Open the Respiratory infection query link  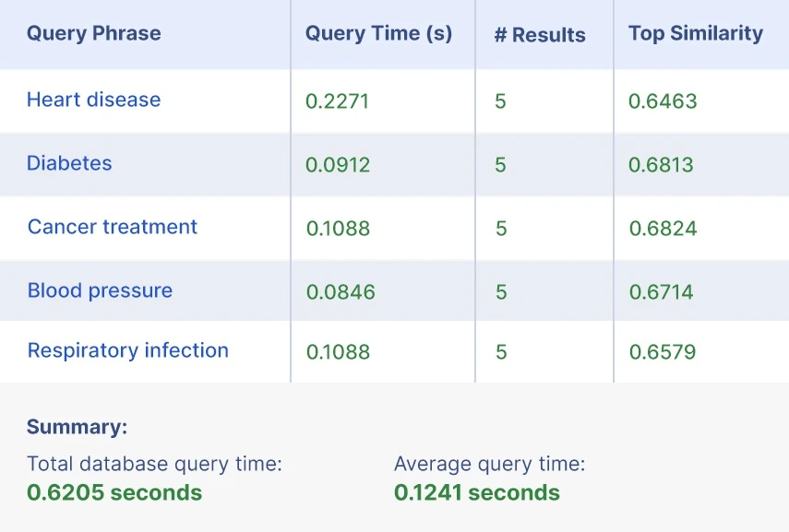point(128,350)
